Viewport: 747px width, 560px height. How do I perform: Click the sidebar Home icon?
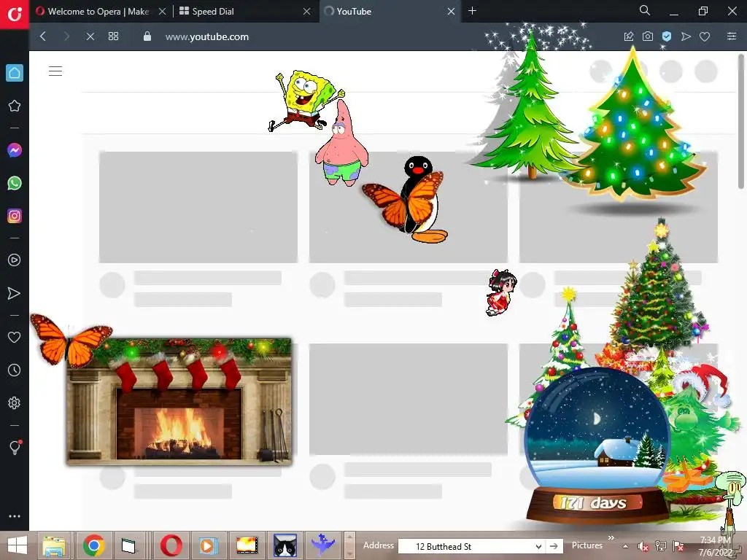click(x=15, y=73)
